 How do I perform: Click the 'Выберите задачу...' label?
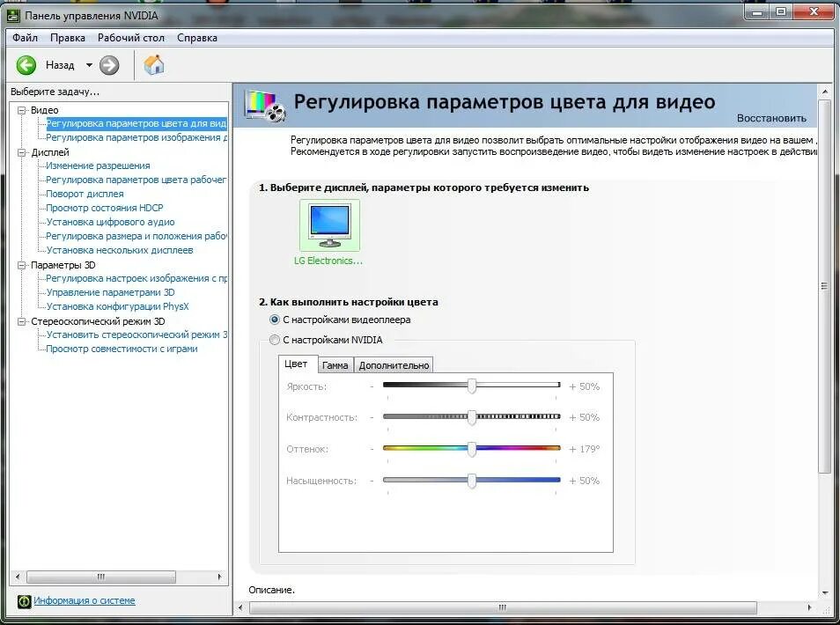point(55,92)
